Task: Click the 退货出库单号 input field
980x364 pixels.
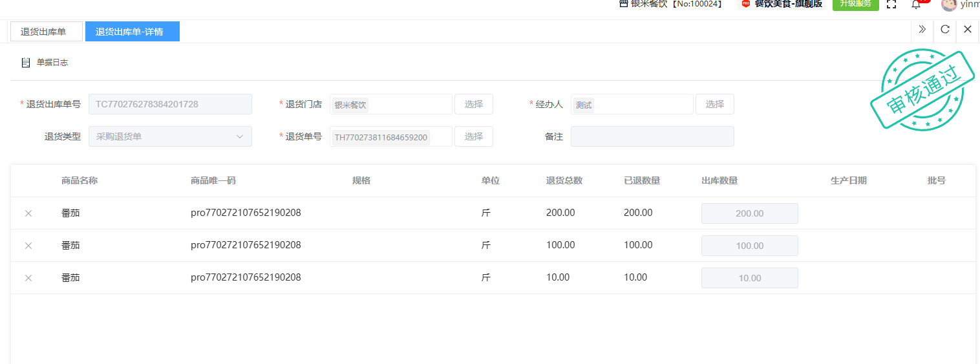Action: (x=170, y=104)
